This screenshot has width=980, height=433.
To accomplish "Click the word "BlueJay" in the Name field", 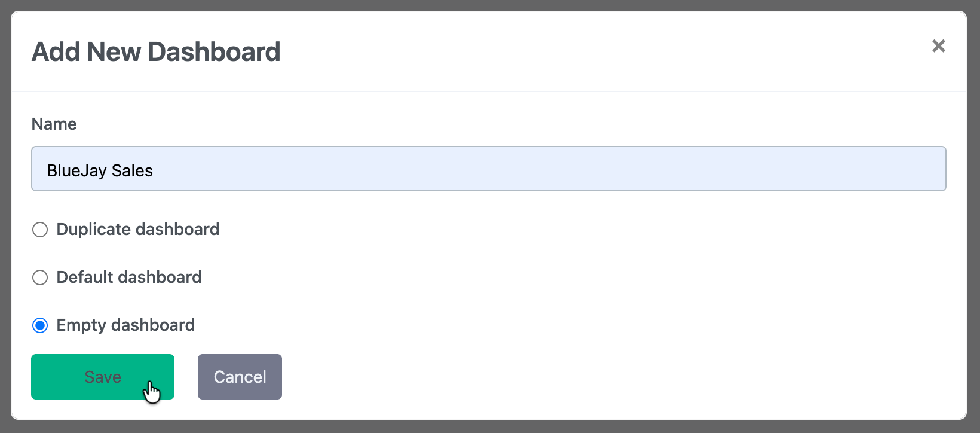I will pos(76,171).
